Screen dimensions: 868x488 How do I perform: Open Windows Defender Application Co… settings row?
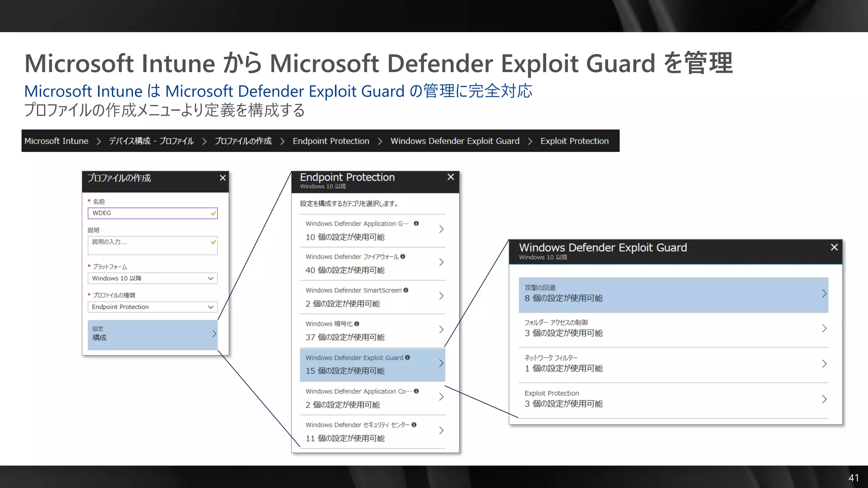tap(373, 398)
